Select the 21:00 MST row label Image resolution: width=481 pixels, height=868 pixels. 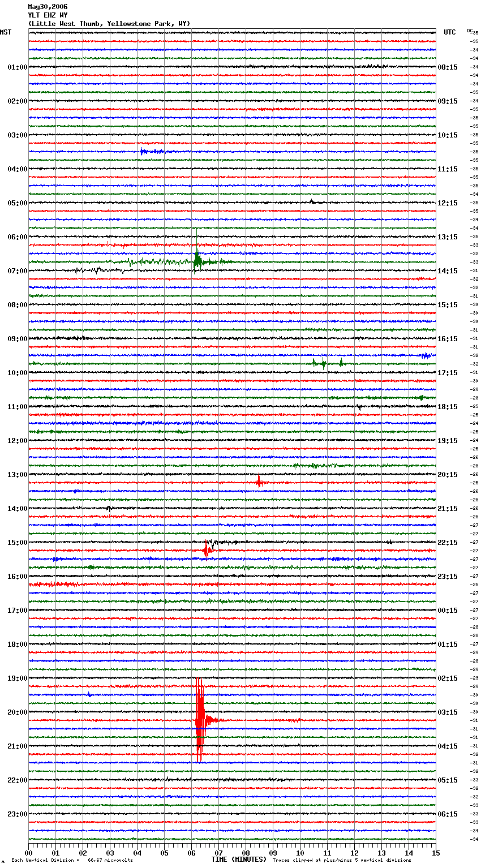[17, 746]
